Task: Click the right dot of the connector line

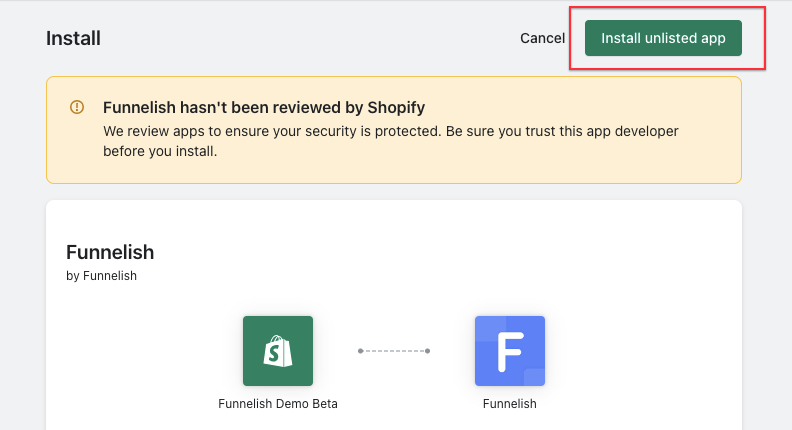Action: tap(428, 351)
